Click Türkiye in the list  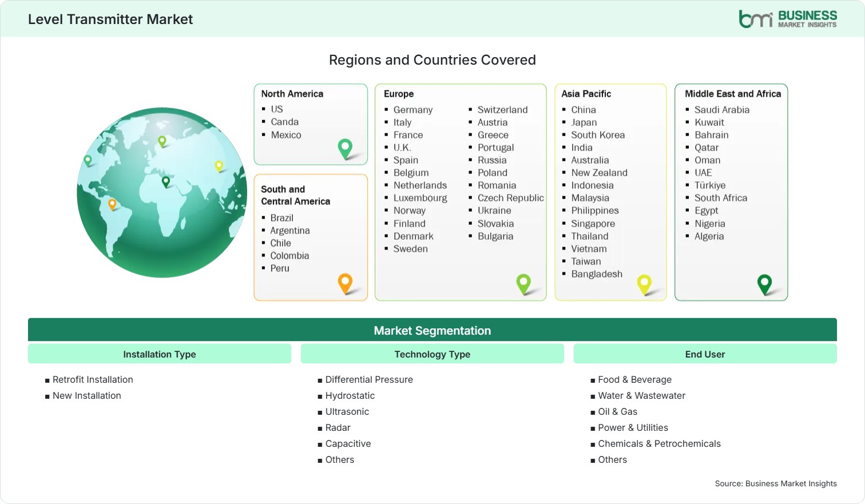(x=710, y=185)
